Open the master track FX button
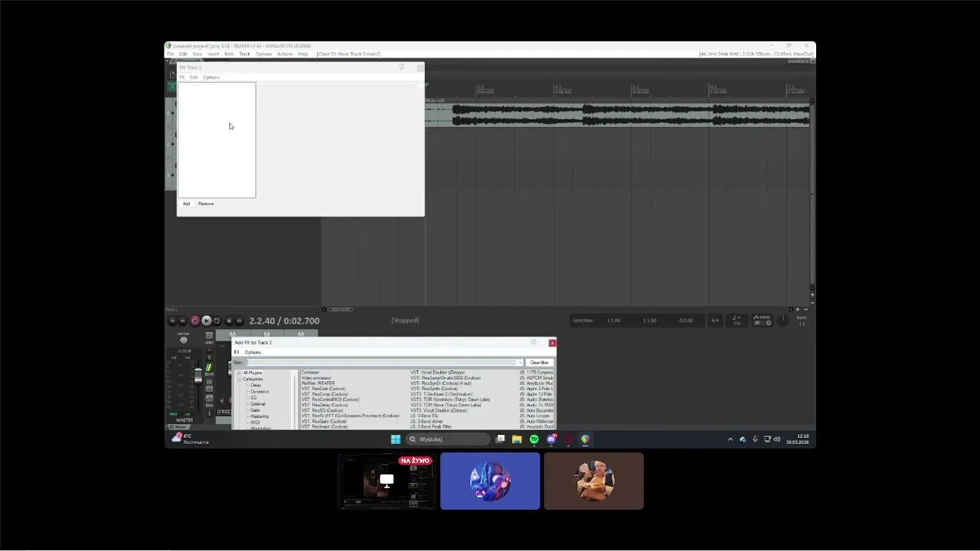 (209, 382)
